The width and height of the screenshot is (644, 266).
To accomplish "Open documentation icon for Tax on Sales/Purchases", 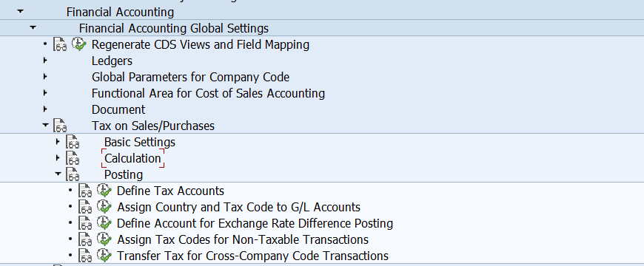I will pos(60,126).
